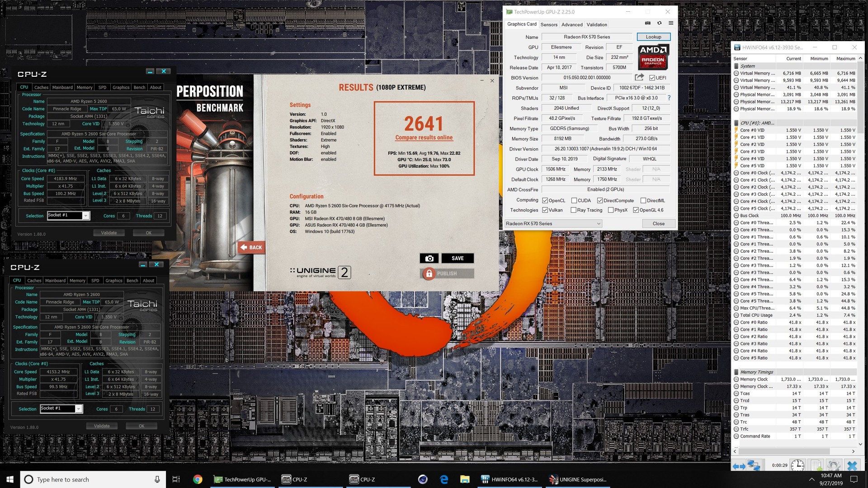Open Task View on the taskbar
Image resolution: width=868 pixels, height=488 pixels.
[x=176, y=479]
